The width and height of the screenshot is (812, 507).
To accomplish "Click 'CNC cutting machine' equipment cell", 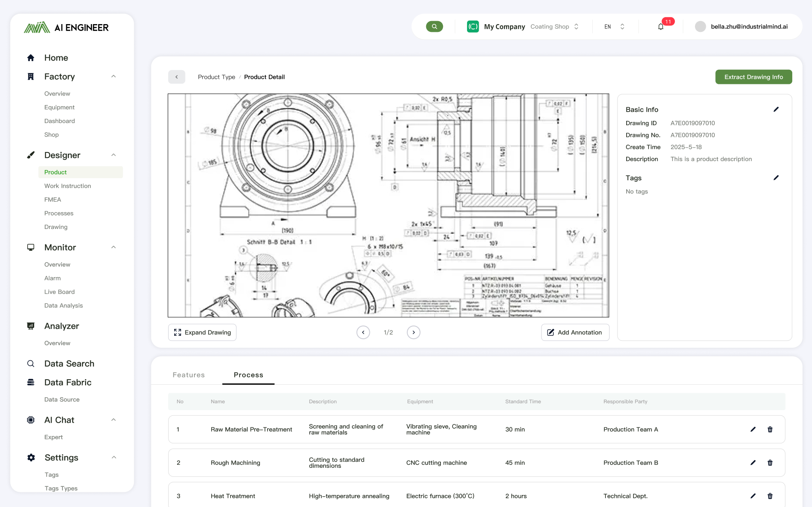I will point(437,463).
